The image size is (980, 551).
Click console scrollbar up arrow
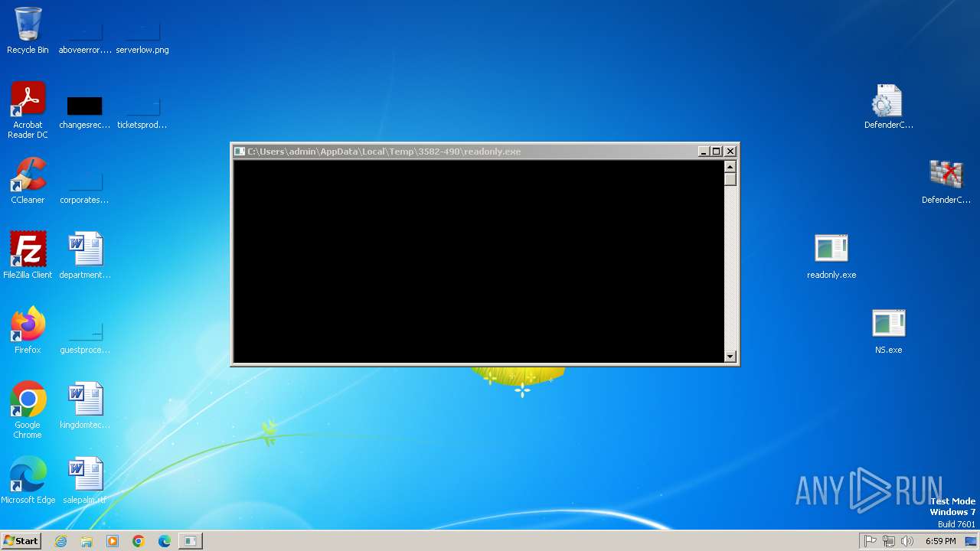(x=730, y=166)
